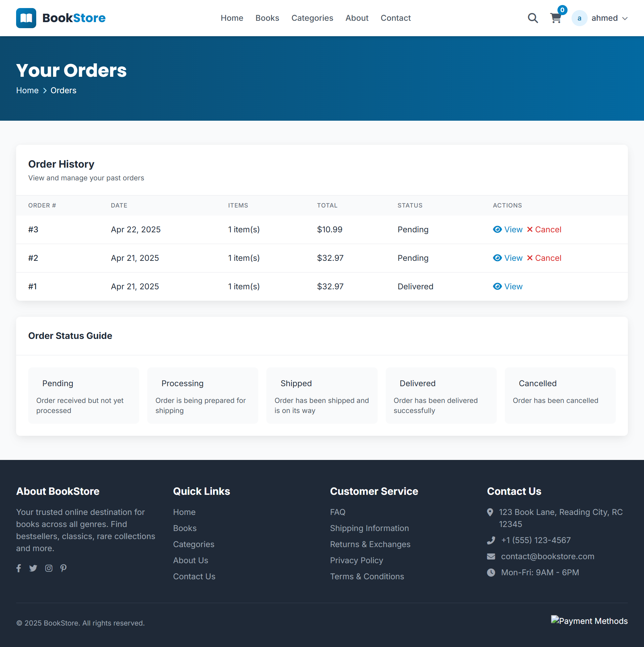The image size is (644, 647).
Task: Open the shopping cart icon
Action: coord(556,18)
